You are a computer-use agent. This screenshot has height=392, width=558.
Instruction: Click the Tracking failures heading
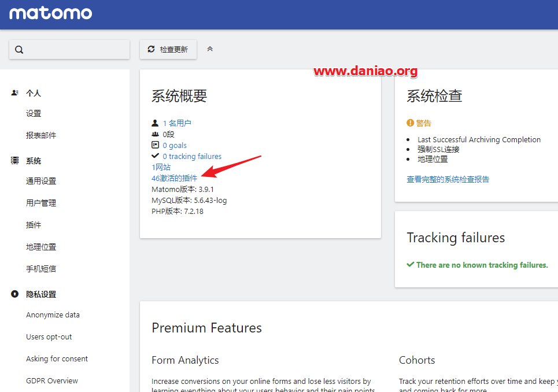(456, 238)
